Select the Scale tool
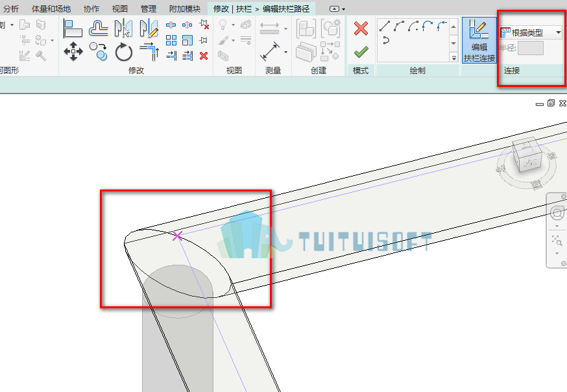The width and height of the screenshot is (567, 392). (187, 40)
